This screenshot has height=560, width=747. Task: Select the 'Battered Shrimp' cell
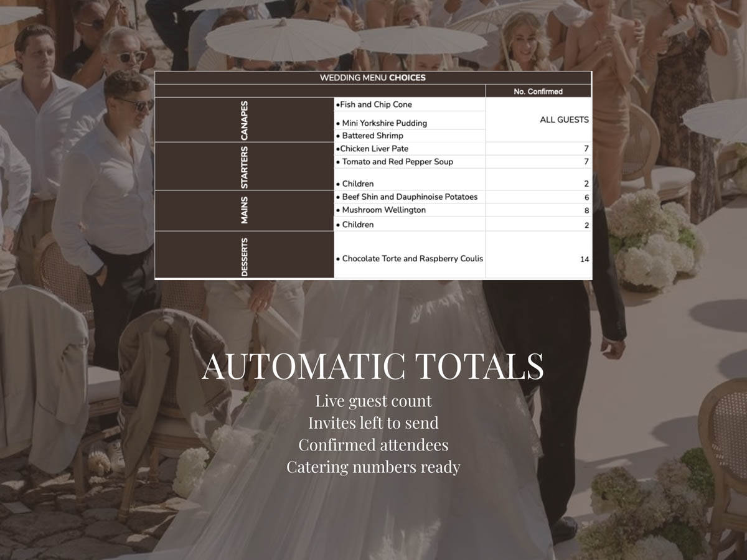tap(410, 136)
